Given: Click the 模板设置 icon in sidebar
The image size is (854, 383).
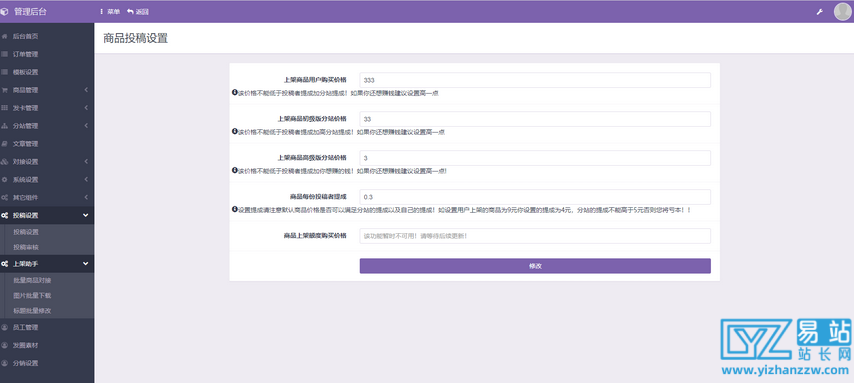Looking at the screenshot, I should tap(4, 72).
